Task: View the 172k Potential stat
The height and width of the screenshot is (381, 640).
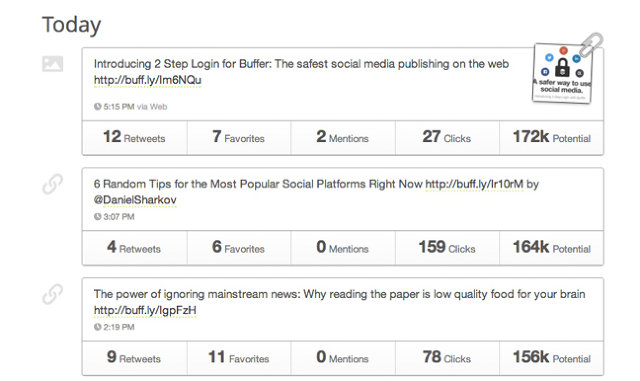Action: 551,137
